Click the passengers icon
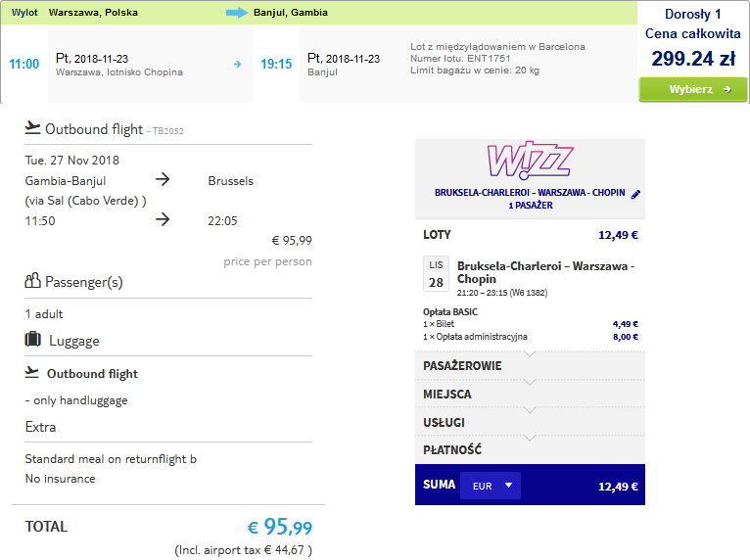750x560 pixels. 32,281
